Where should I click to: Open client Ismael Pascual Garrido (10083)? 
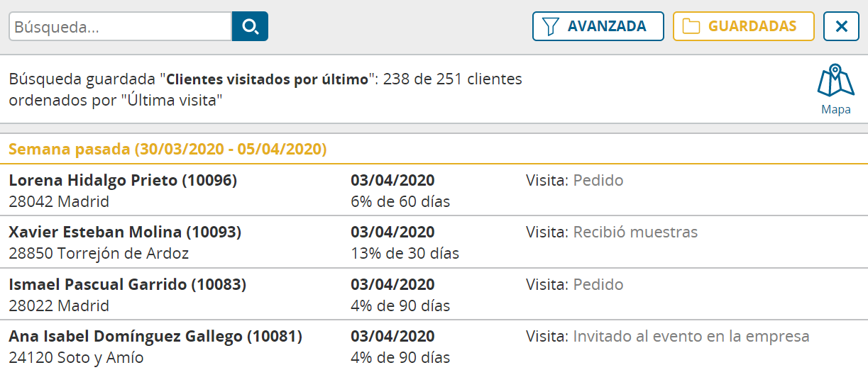pyautogui.click(x=434, y=295)
